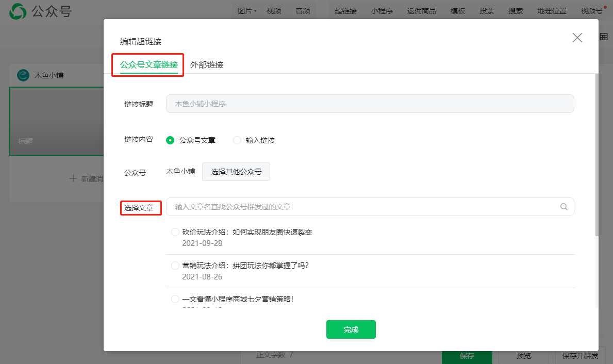613x364 pixels.
Task: Click the WeChat Official Account logo
Action: coord(18,11)
